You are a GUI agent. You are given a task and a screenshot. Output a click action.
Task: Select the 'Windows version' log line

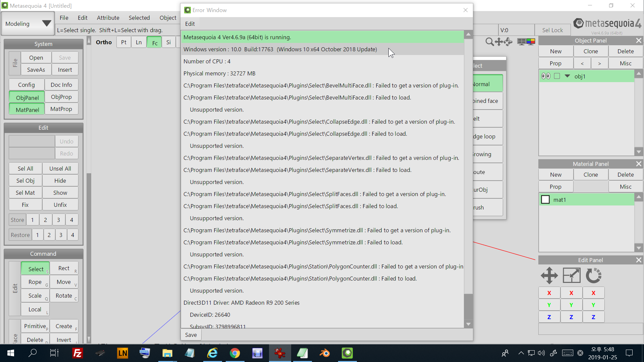[322, 49]
